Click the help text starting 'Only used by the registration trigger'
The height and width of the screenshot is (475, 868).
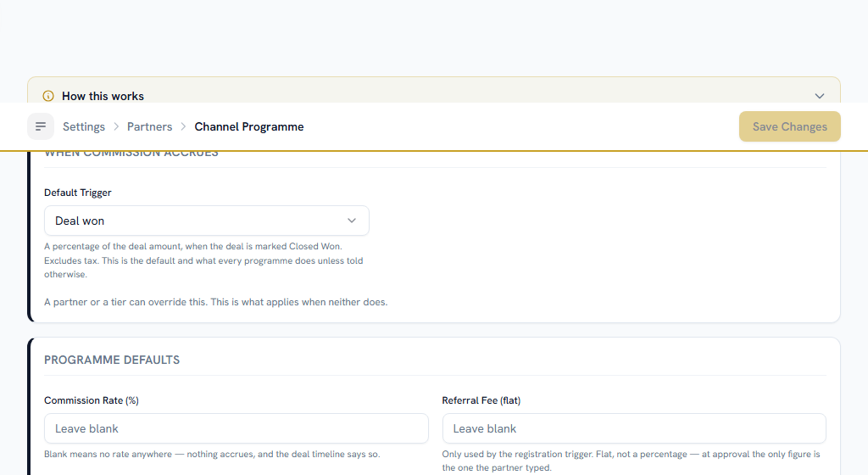point(631,461)
